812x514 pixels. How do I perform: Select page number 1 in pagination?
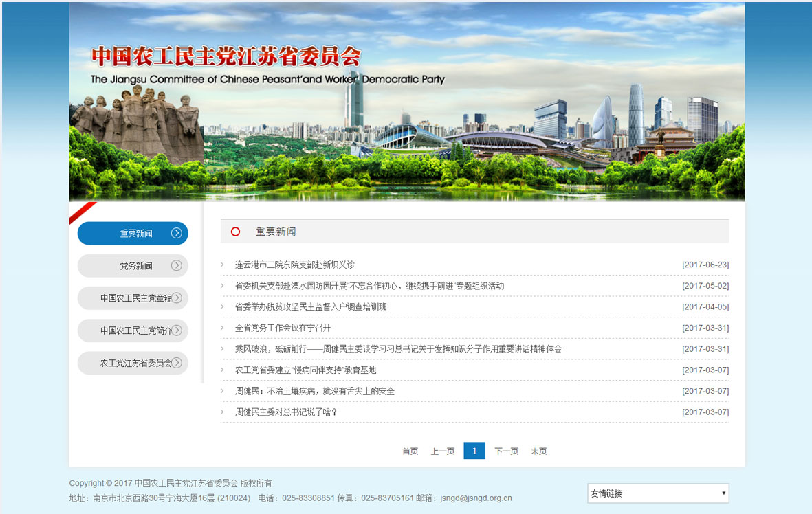click(474, 451)
